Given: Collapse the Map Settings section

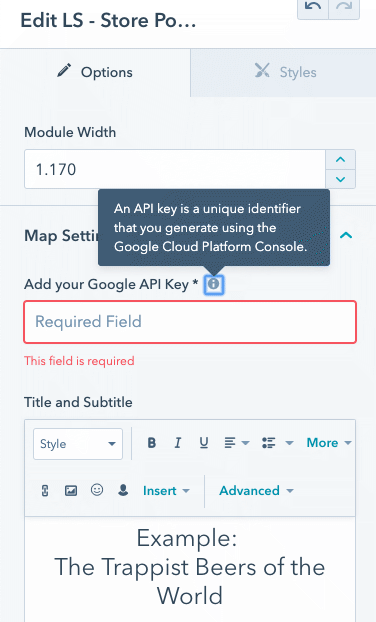Looking at the screenshot, I should [x=346, y=235].
